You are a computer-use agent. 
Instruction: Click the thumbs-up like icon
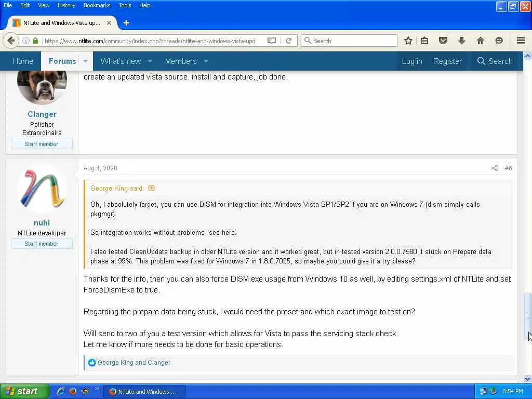91,362
